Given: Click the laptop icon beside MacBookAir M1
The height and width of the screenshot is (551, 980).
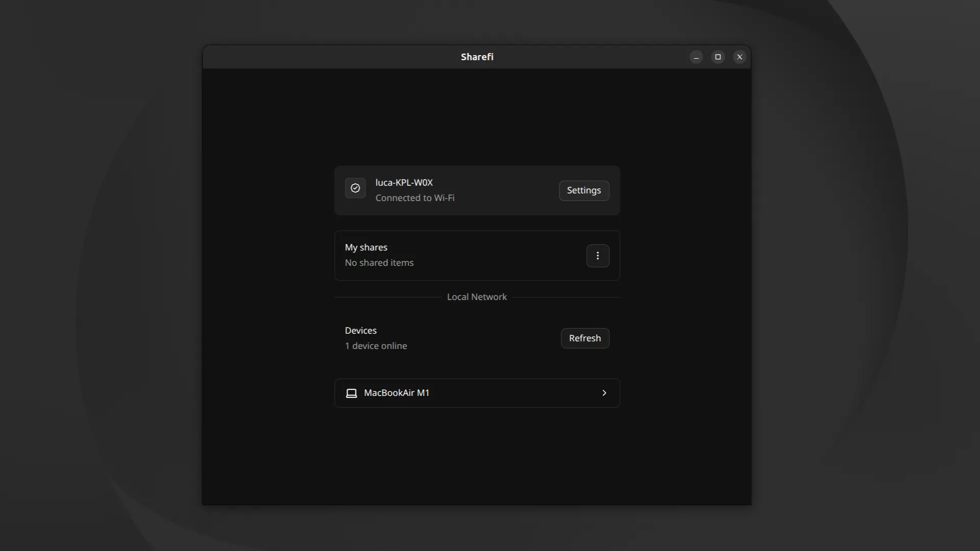Looking at the screenshot, I should point(351,393).
